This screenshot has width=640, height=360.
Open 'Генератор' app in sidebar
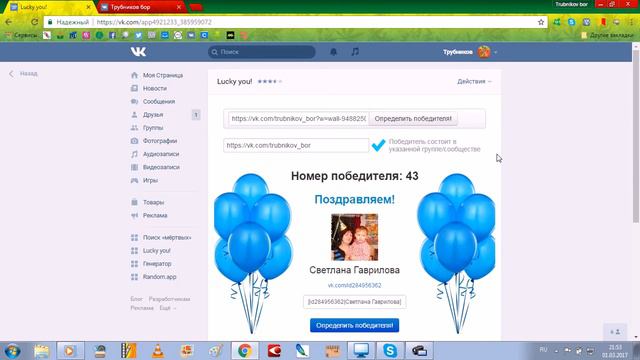[157, 264]
